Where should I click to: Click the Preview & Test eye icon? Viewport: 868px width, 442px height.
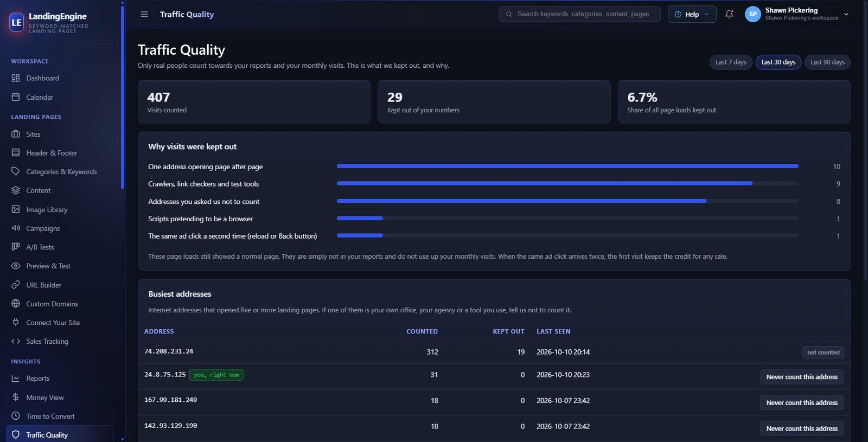coord(16,266)
